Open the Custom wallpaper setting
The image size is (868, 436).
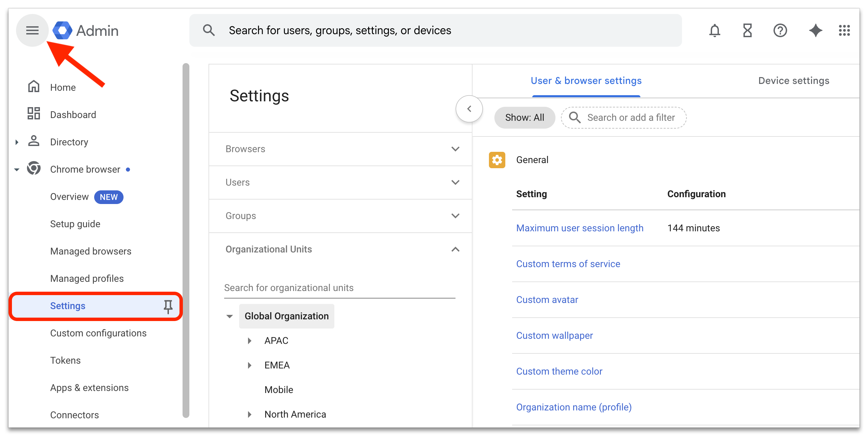click(x=554, y=335)
